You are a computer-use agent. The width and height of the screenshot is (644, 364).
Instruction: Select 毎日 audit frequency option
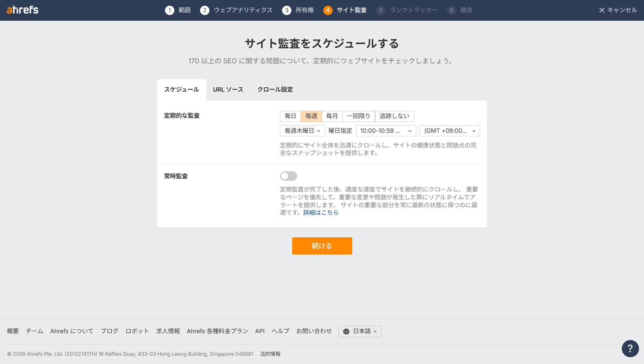(x=290, y=116)
